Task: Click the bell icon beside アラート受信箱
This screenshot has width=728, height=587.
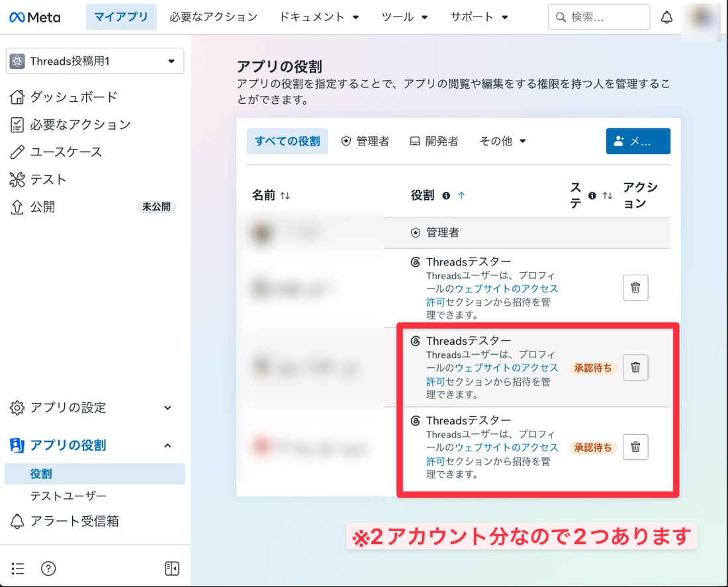Action: pos(17,521)
